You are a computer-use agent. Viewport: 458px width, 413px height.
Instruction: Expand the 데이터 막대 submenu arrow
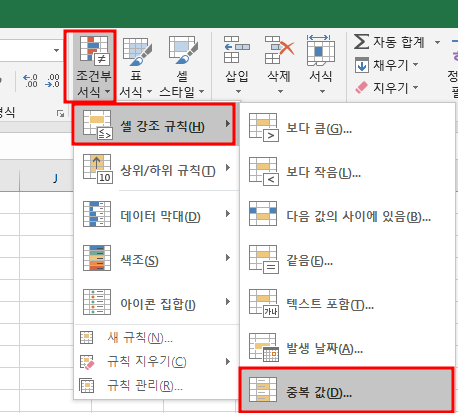(228, 214)
